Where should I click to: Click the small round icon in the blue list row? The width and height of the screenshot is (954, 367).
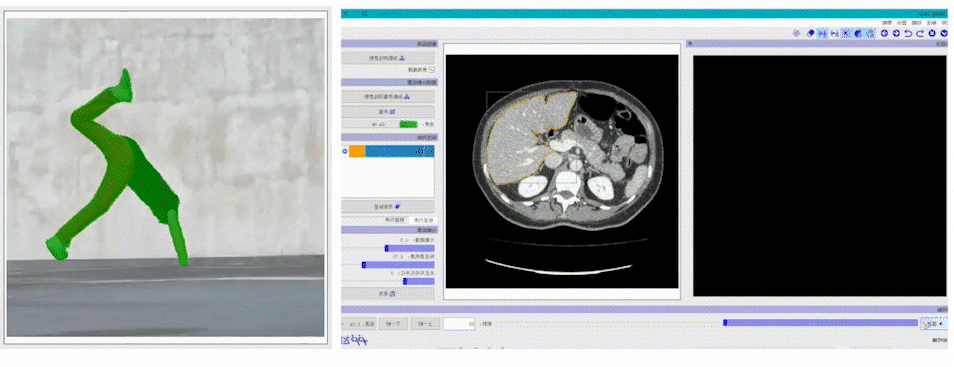(344, 151)
